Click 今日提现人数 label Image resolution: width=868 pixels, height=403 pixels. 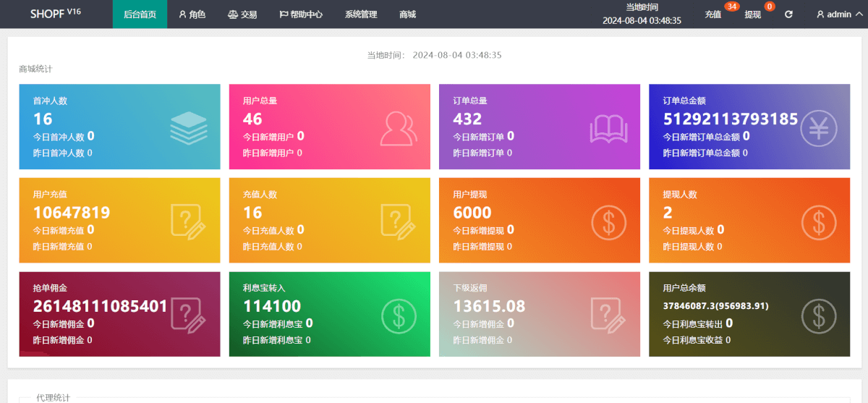pyautogui.click(x=688, y=230)
